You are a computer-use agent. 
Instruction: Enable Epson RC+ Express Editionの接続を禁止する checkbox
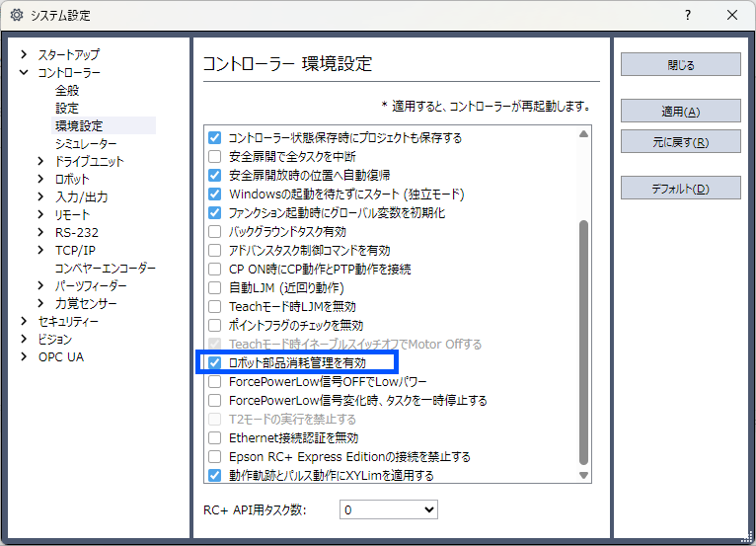click(214, 457)
